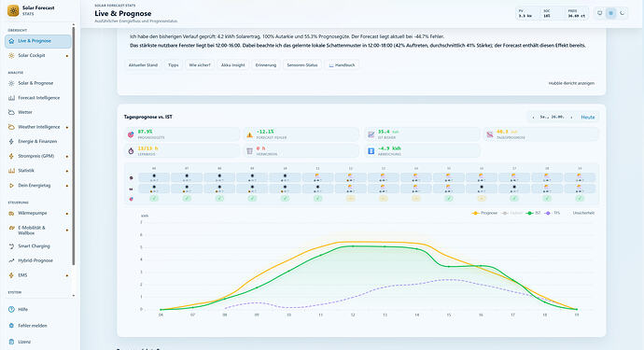This screenshot has height=350, width=644.
Task: Click the date field in the day navigator
Action: pyautogui.click(x=552, y=118)
